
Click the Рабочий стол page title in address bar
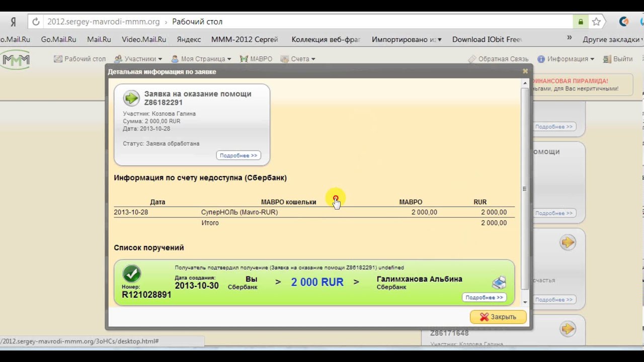pyautogui.click(x=197, y=22)
